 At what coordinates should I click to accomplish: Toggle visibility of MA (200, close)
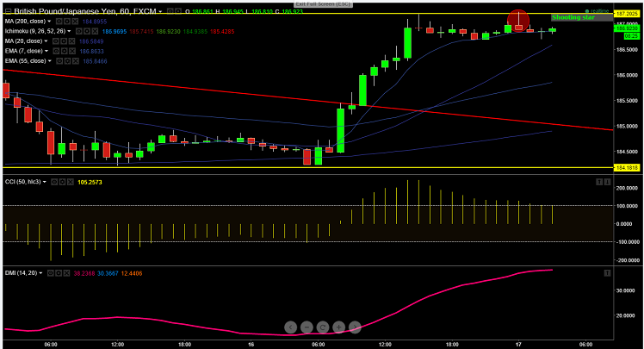(59, 22)
